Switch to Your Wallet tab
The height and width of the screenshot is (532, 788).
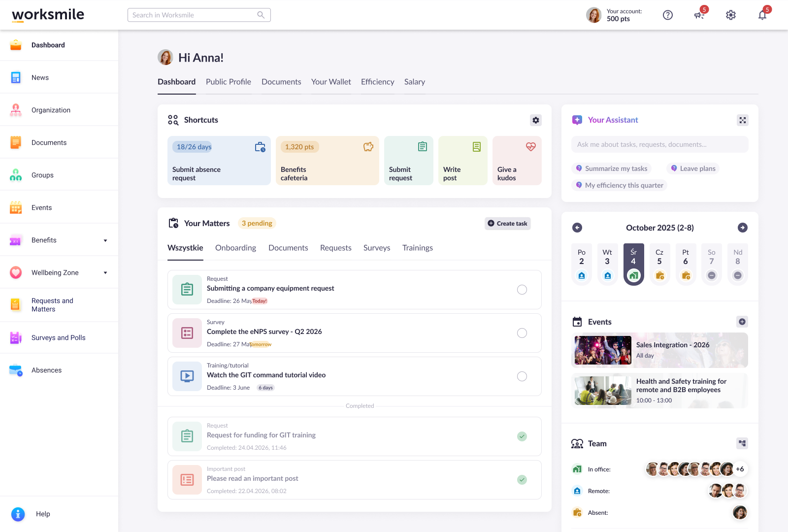[331, 82]
